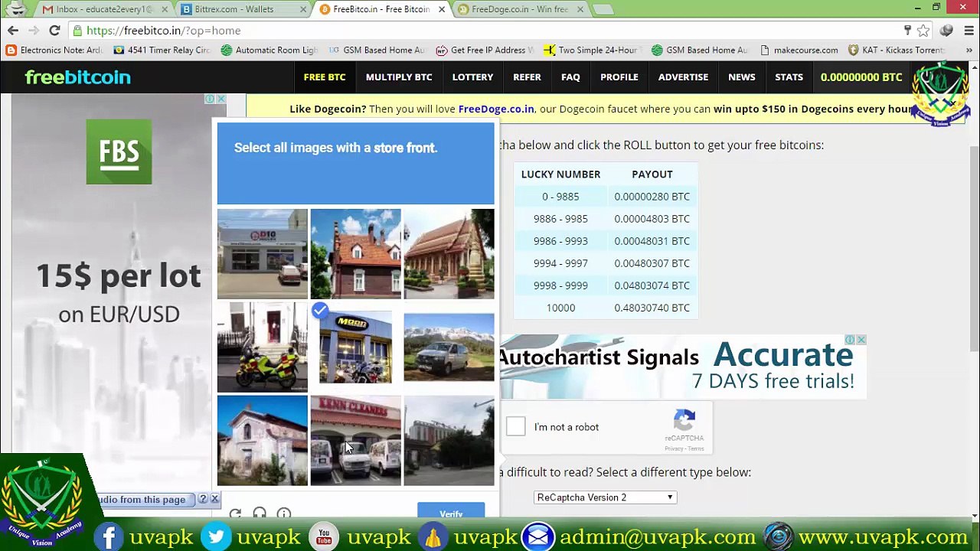Image resolution: width=980 pixels, height=551 pixels.
Task: Select the ornate temple captcha image
Action: (x=449, y=253)
